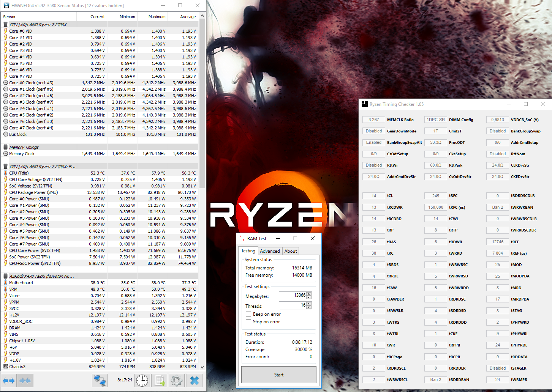Click the DIMM Config 1DPC-SR value box

(x=436, y=120)
